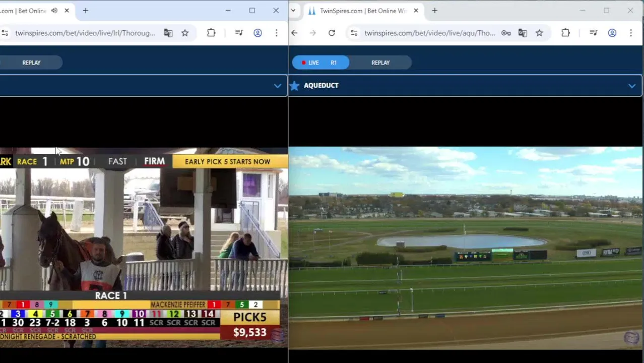Select REPLAY in the right window
This screenshot has height=363, width=644.
point(380,63)
